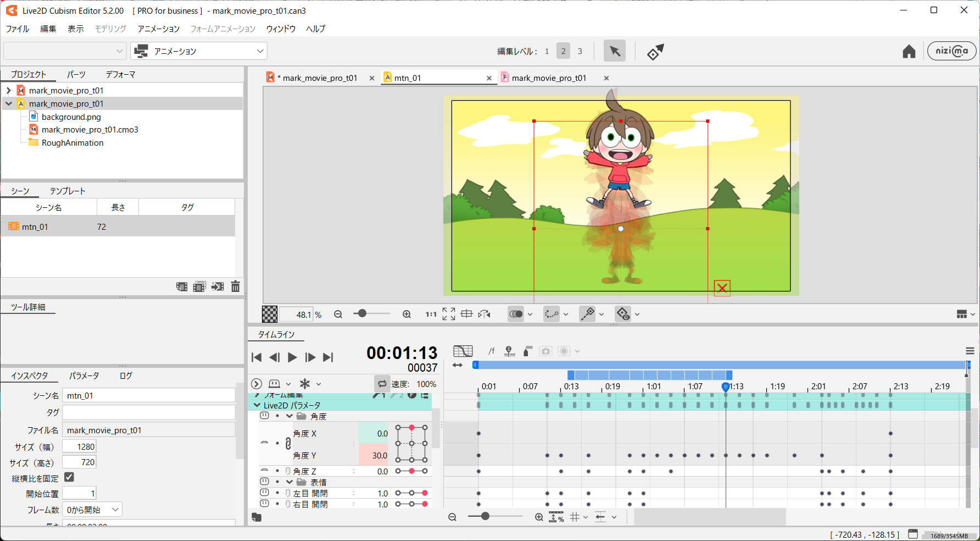Toggle onion skin display in the viewport toolbar

516,314
